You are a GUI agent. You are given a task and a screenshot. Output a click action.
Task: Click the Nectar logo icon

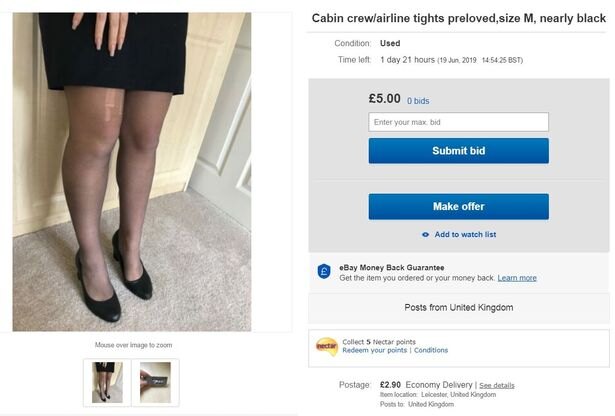pyautogui.click(x=326, y=345)
